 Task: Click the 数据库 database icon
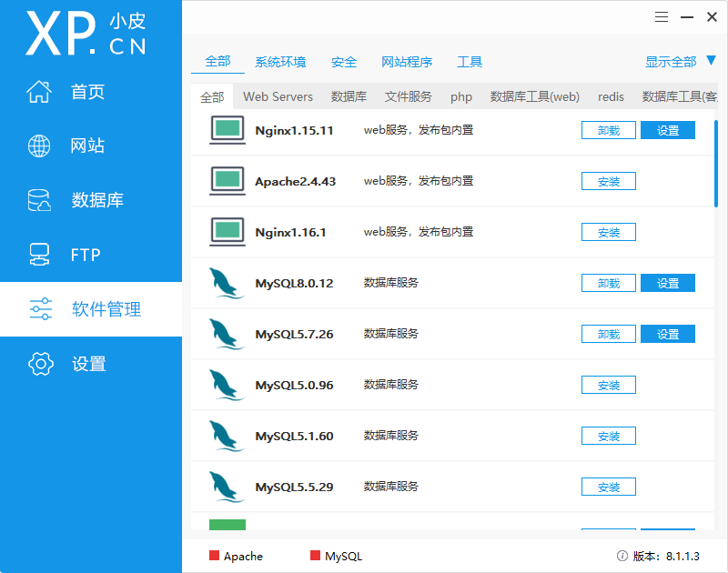click(x=39, y=200)
